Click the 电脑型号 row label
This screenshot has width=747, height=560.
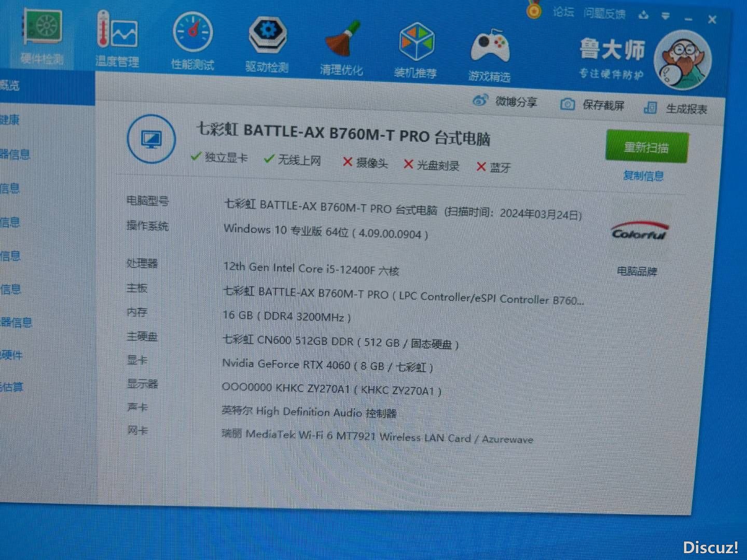click(x=147, y=200)
